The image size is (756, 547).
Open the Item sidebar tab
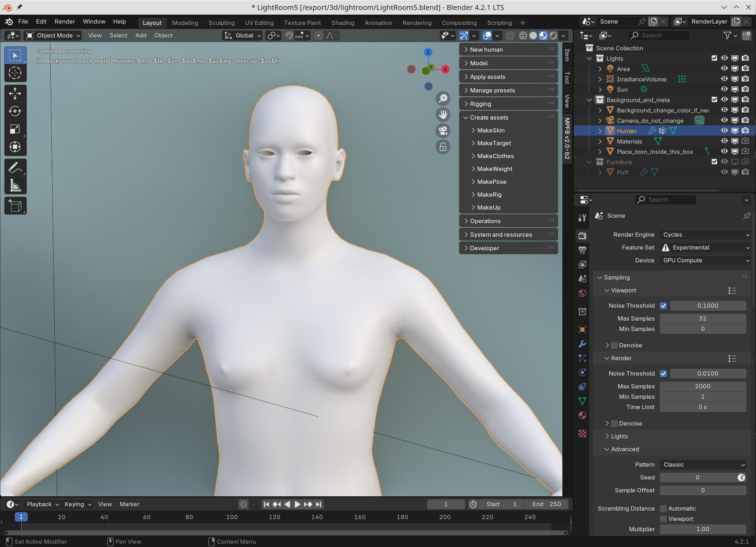tap(567, 55)
